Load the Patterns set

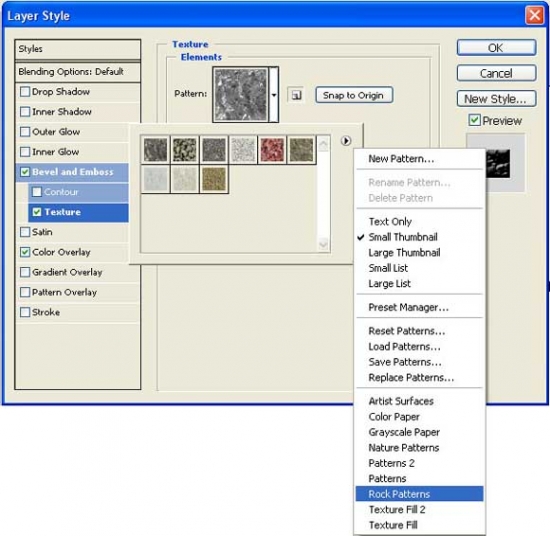point(420,478)
